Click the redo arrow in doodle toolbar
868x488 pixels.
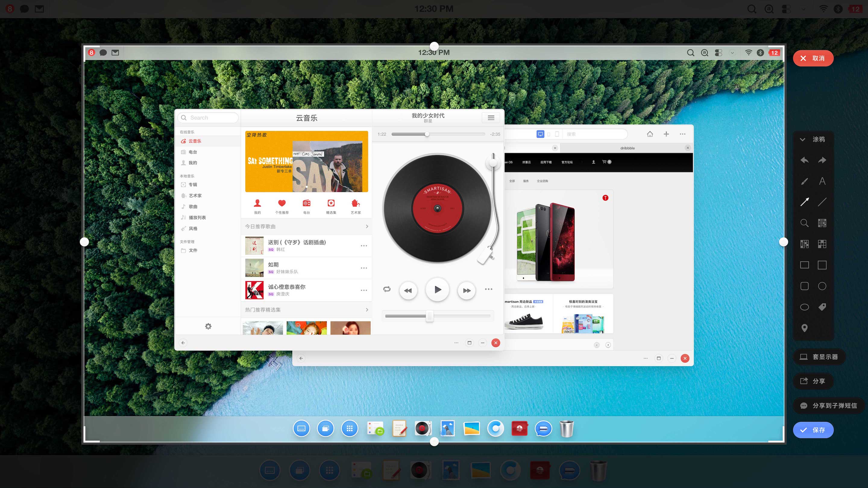click(822, 160)
